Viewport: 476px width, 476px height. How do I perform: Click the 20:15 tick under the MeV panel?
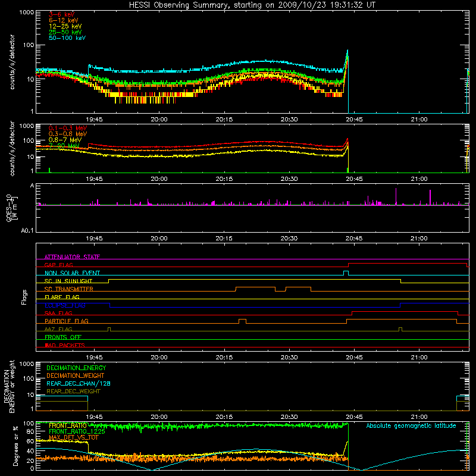point(224,179)
